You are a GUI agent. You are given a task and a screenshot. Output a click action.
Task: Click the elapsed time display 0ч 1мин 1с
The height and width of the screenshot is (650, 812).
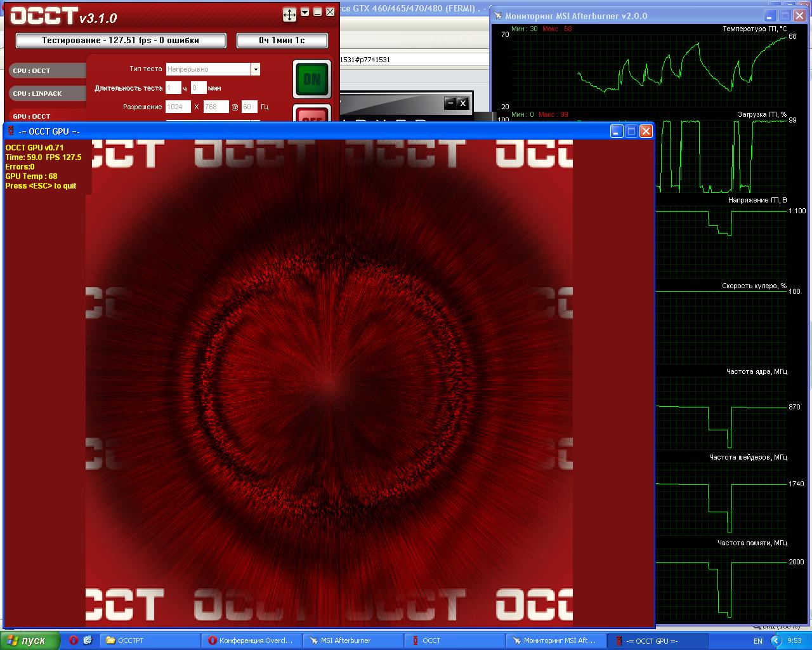point(282,40)
